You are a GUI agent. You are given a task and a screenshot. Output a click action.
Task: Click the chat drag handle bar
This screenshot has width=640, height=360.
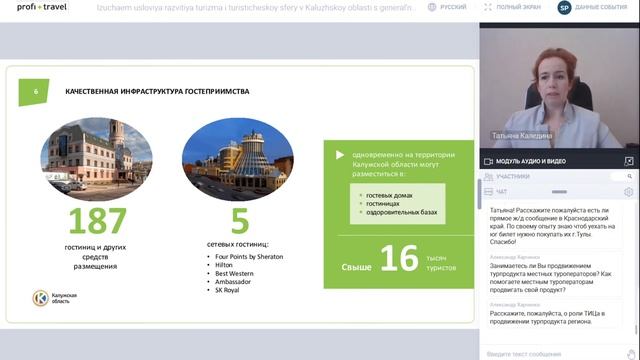(559, 191)
